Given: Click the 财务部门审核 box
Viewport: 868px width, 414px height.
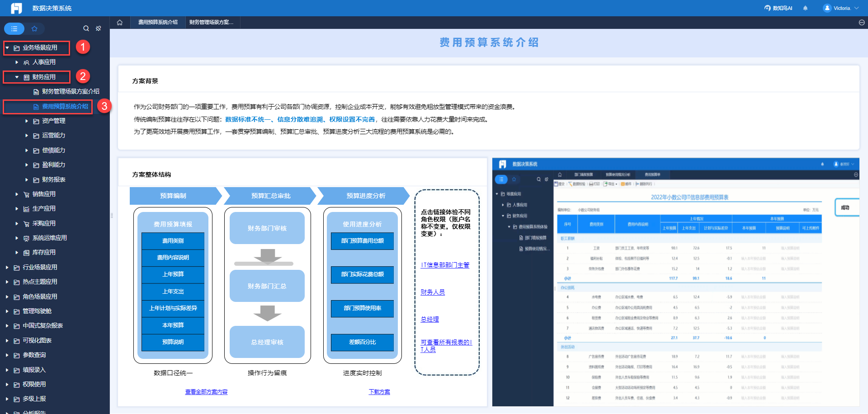Looking at the screenshot, I should [x=267, y=228].
